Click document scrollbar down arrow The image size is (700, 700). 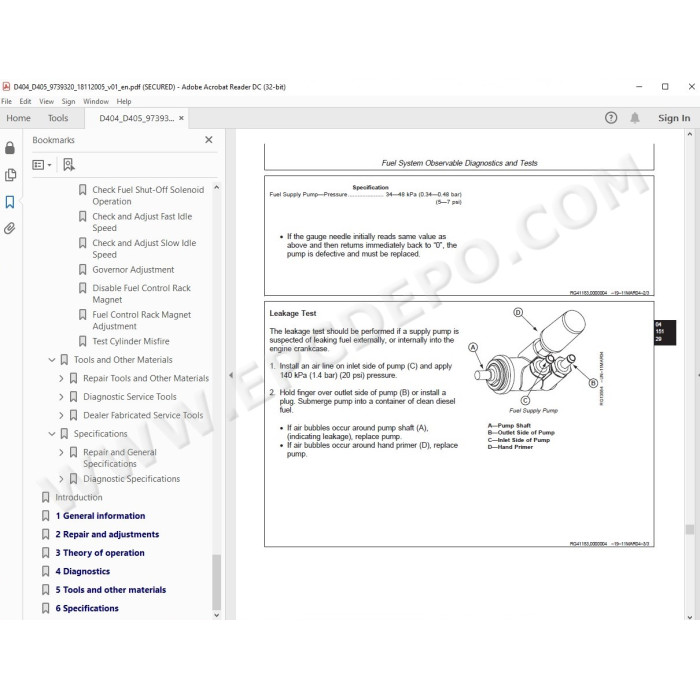point(690,617)
